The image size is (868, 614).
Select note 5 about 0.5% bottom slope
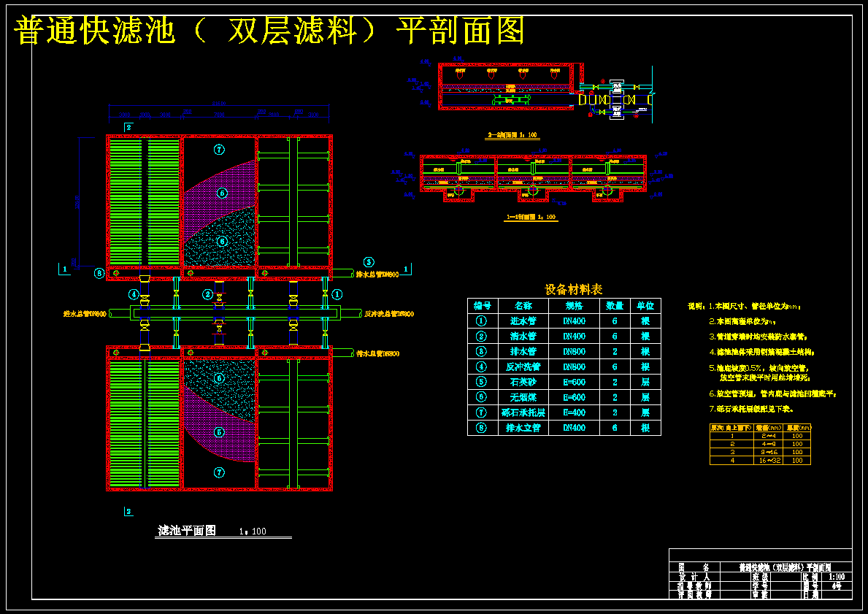(759, 372)
